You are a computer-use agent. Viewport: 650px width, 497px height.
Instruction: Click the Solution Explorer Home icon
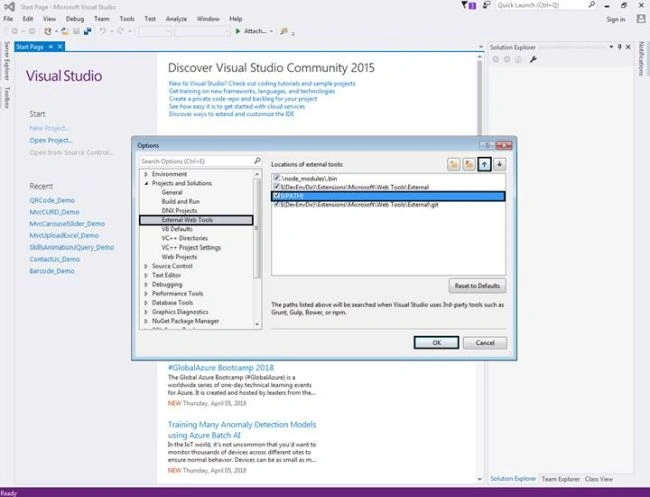(x=518, y=60)
